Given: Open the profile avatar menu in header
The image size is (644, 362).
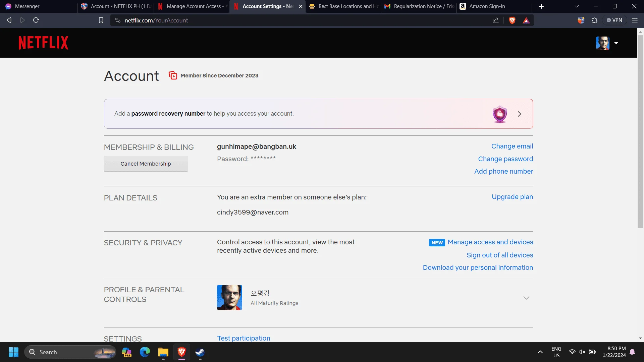Looking at the screenshot, I should [602, 43].
